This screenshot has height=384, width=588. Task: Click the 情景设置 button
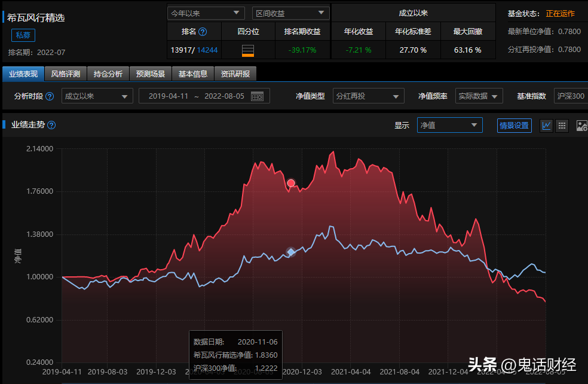tap(514, 126)
